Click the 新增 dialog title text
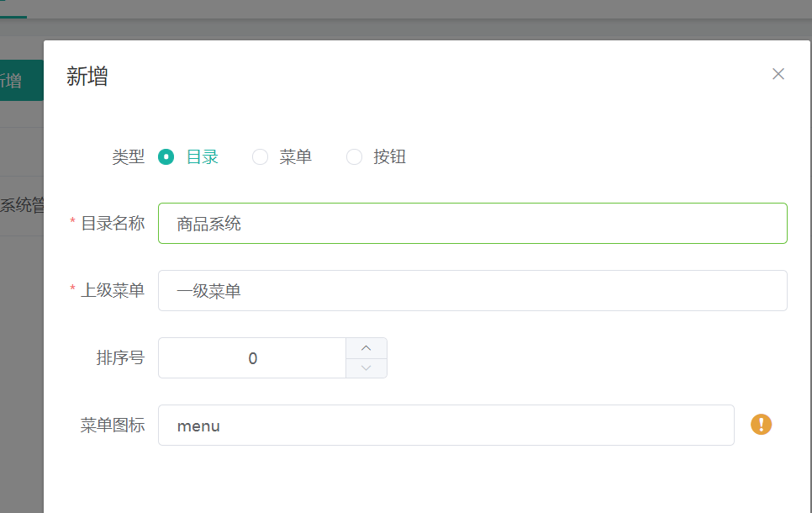The image size is (812, 513). coord(87,77)
